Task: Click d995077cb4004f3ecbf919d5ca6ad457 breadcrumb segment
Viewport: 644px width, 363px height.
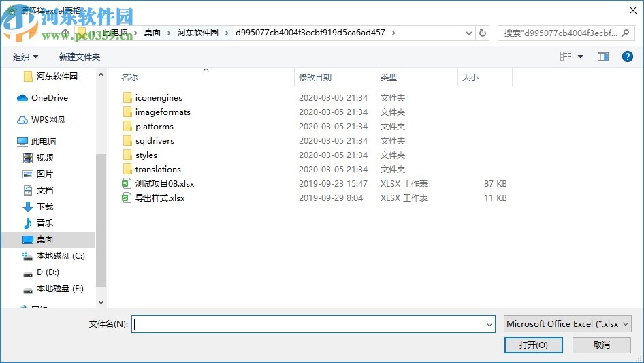Action: [x=310, y=33]
